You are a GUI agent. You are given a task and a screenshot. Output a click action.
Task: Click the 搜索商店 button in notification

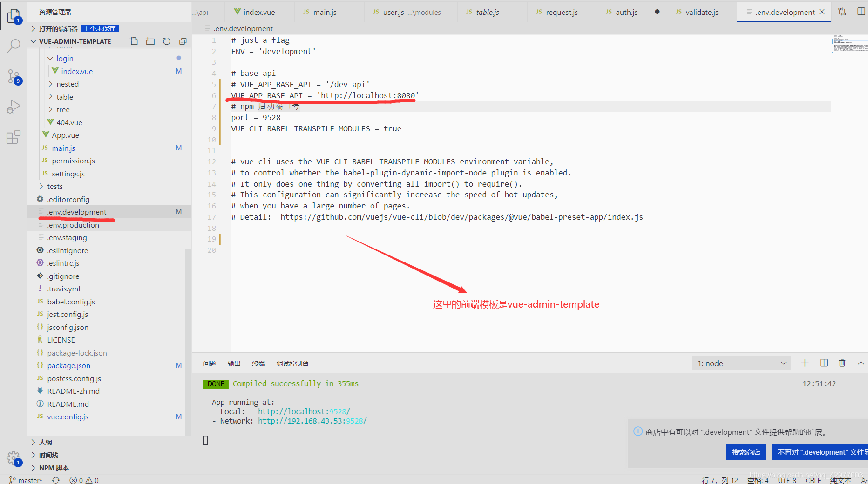(x=746, y=452)
